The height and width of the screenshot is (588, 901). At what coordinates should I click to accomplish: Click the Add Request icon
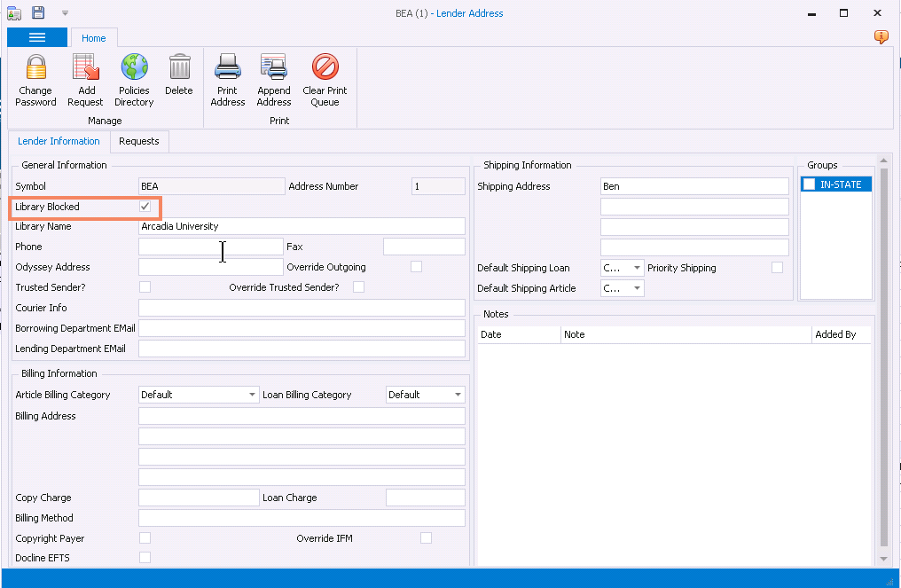85,68
